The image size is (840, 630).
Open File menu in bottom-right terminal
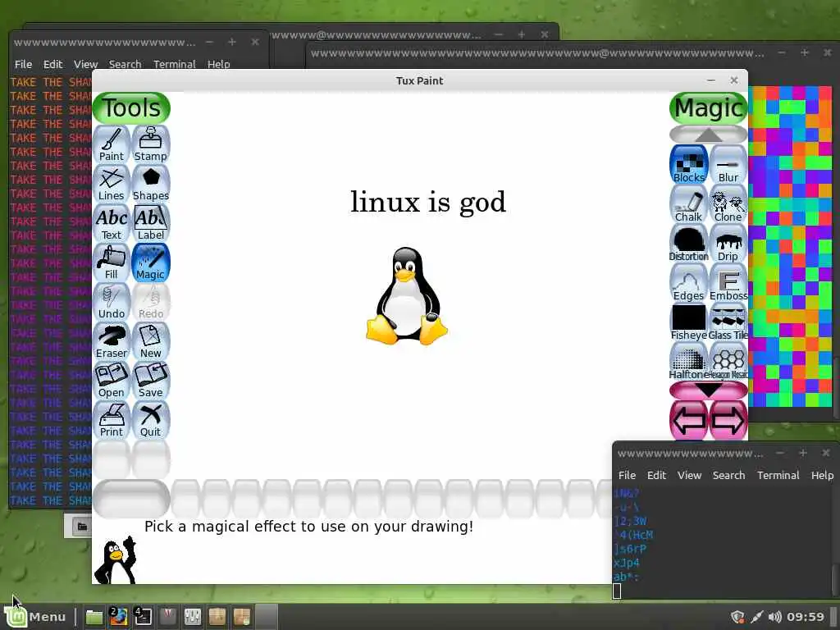click(x=627, y=475)
